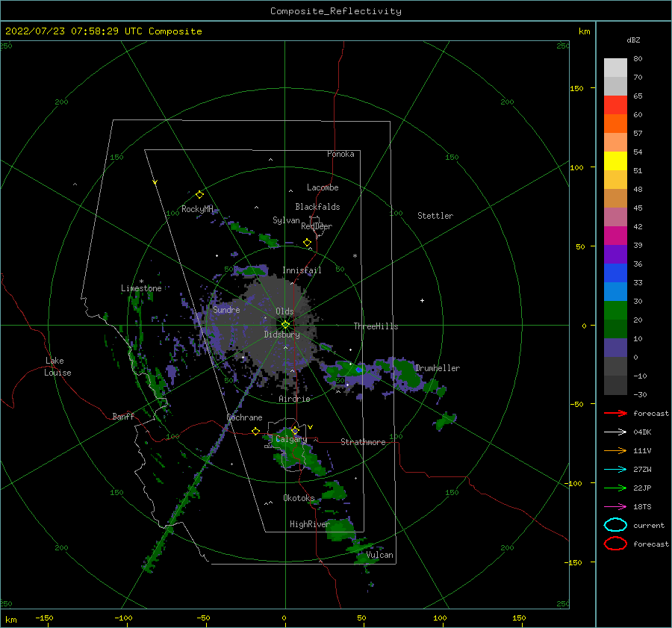Click the green echo cell over HighRiver

(x=340, y=530)
